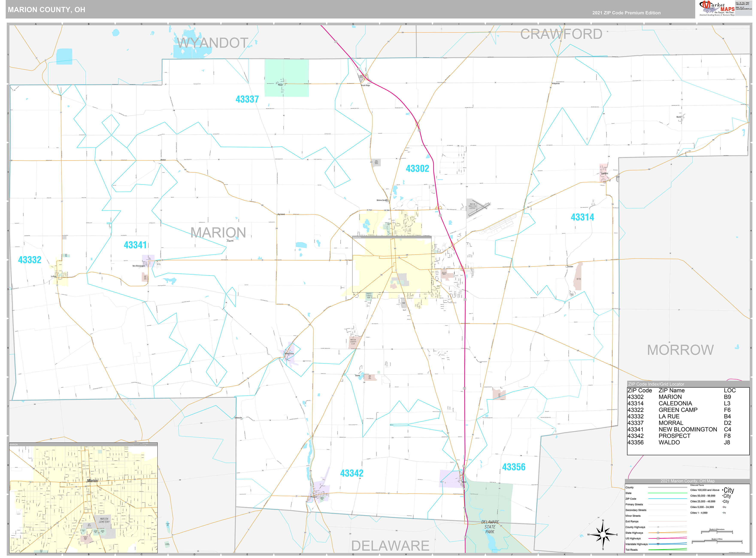Select LA RUE in the ZIP index table
This screenshot has height=558, width=756.
point(669,417)
